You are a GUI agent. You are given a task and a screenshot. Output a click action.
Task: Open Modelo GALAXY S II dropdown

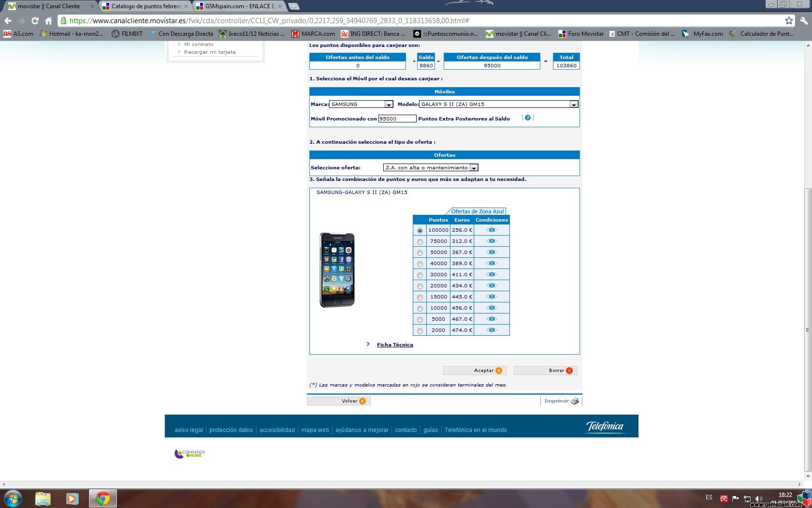coord(499,104)
